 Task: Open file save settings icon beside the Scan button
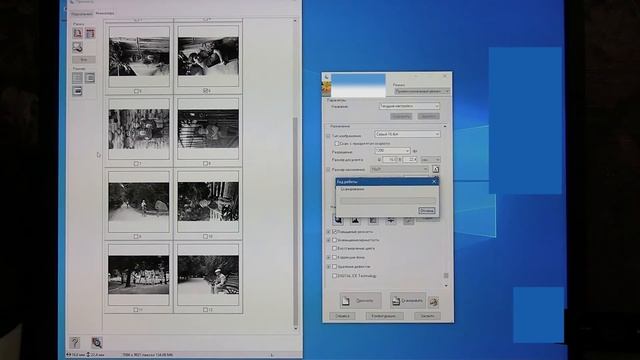433,302
